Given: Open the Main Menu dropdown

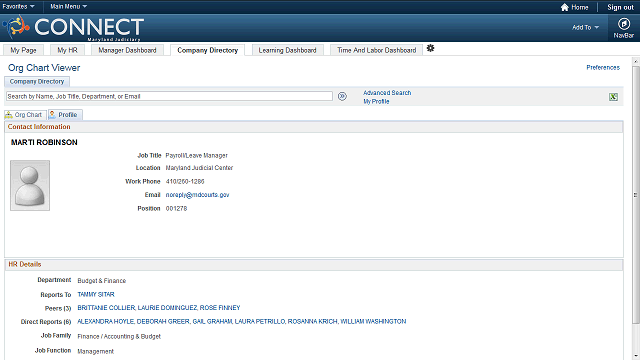Looking at the screenshot, I should pyautogui.click(x=68, y=7).
